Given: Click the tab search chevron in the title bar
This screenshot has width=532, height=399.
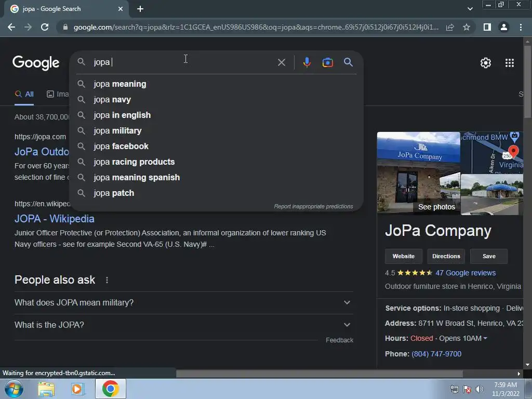Looking at the screenshot, I should coord(470,9).
